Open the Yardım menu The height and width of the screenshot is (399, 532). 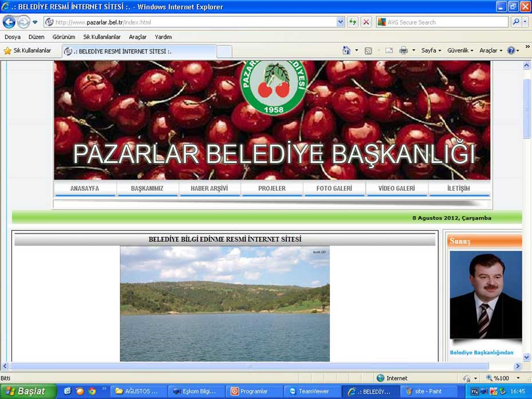[x=163, y=37]
